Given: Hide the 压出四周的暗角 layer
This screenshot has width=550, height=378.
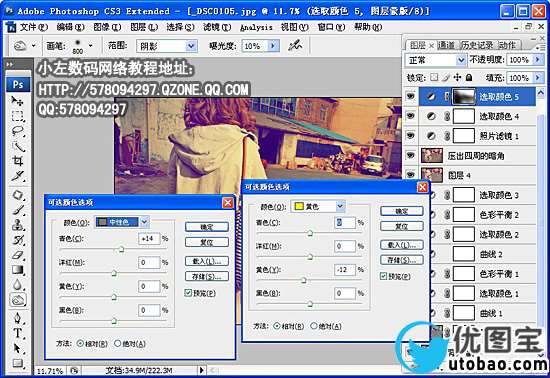Looking at the screenshot, I should [410, 155].
